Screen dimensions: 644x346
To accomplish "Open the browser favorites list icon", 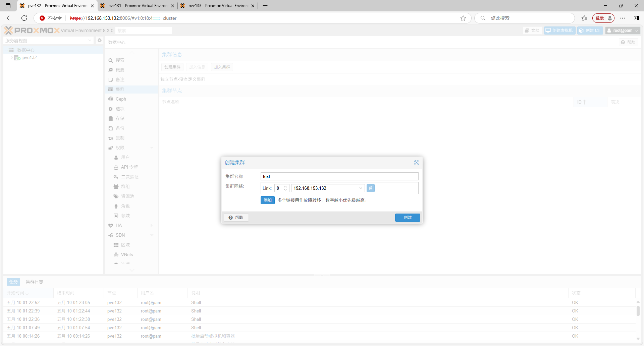I will [x=584, y=18].
